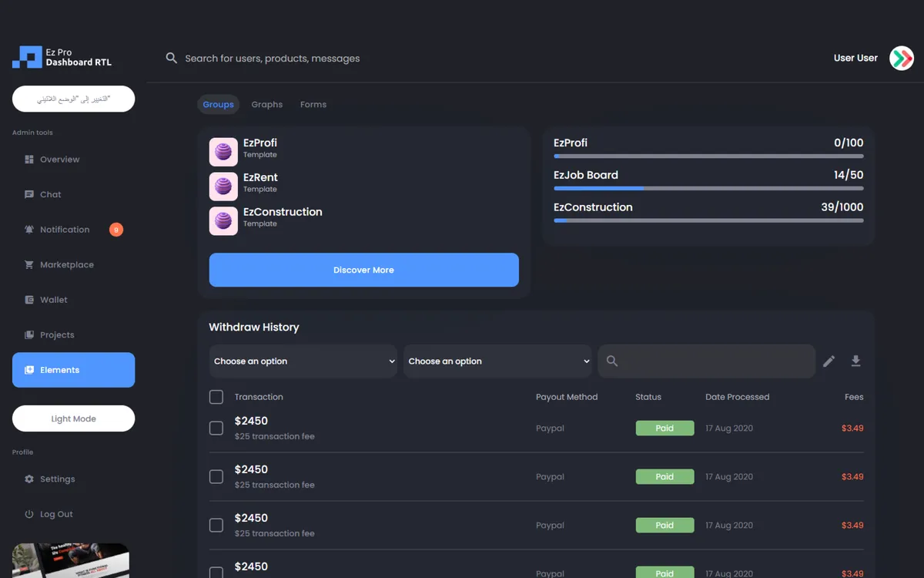Switch to Light Mode button
Image resolution: width=924 pixels, height=578 pixels.
(73, 418)
